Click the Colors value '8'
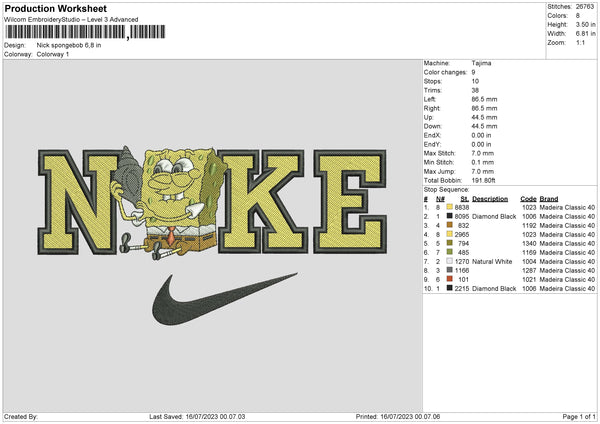This screenshot has width=600, height=424. click(578, 16)
